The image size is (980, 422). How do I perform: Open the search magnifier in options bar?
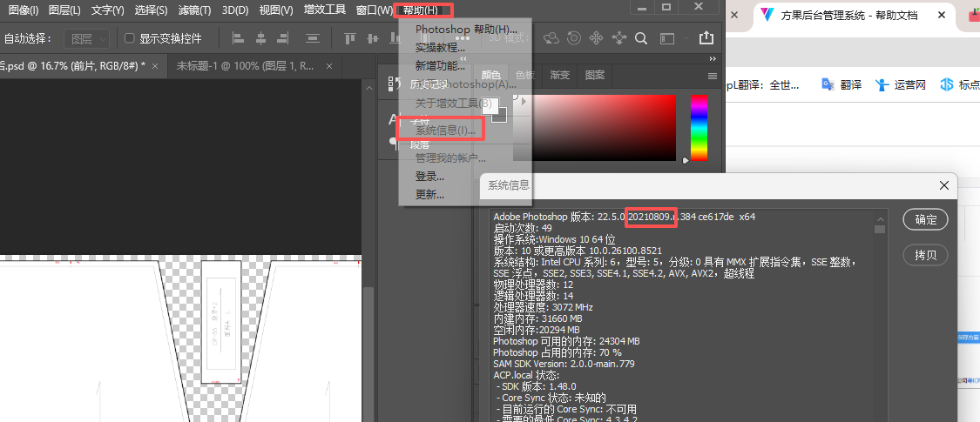pos(640,38)
